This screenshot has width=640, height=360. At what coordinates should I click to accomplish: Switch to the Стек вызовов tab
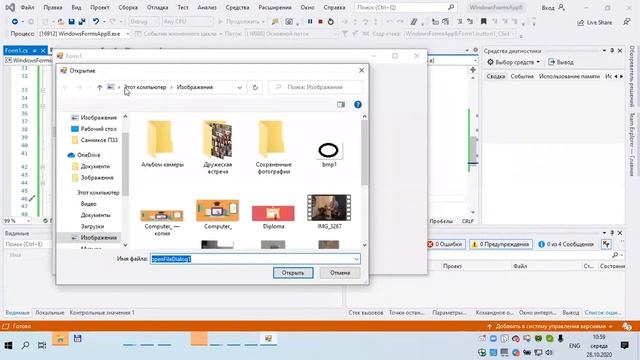point(366,313)
